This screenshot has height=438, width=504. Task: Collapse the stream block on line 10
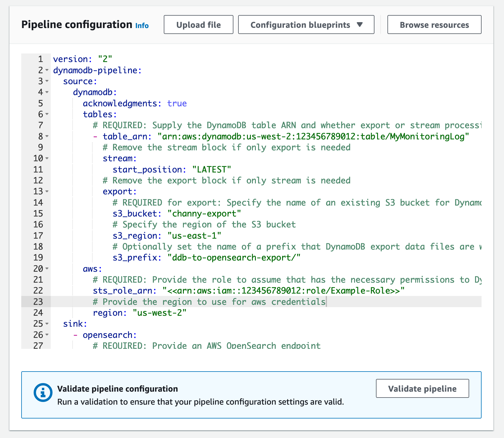coord(47,159)
